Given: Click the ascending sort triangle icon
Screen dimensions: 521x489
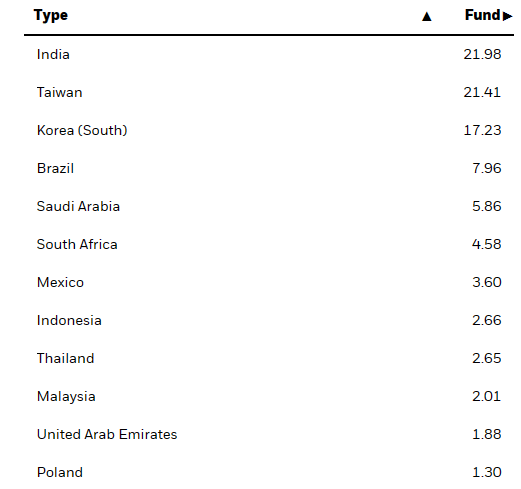Looking at the screenshot, I should pyautogui.click(x=426, y=16).
